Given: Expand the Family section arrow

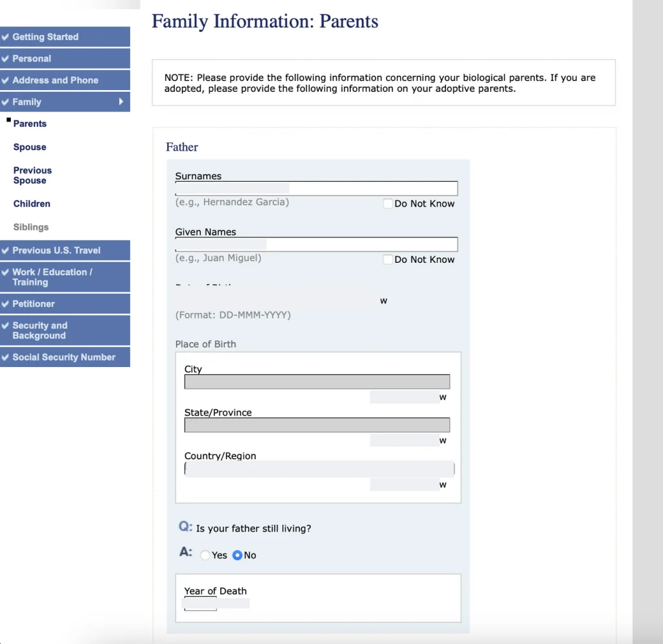Looking at the screenshot, I should 121,102.
